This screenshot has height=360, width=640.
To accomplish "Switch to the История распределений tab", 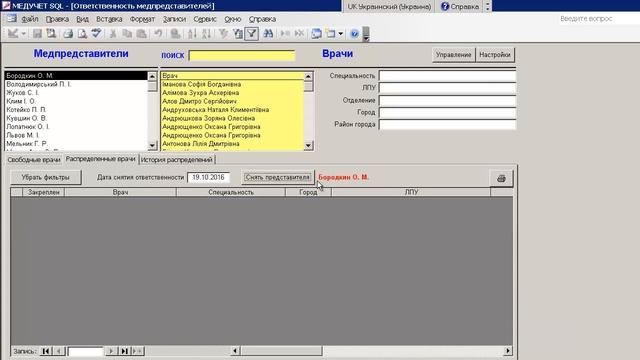I will (x=177, y=160).
